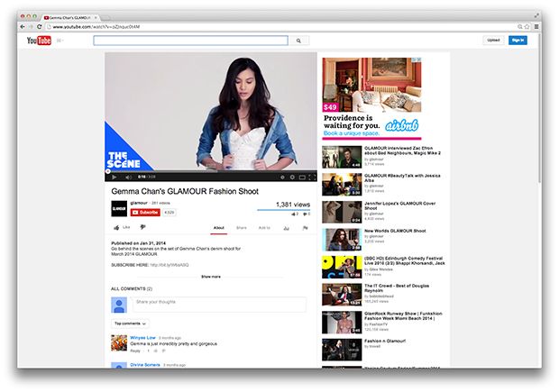Click the YouTube logo
Image resolution: width=559 pixels, height=392 pixels.
(39, 41)
